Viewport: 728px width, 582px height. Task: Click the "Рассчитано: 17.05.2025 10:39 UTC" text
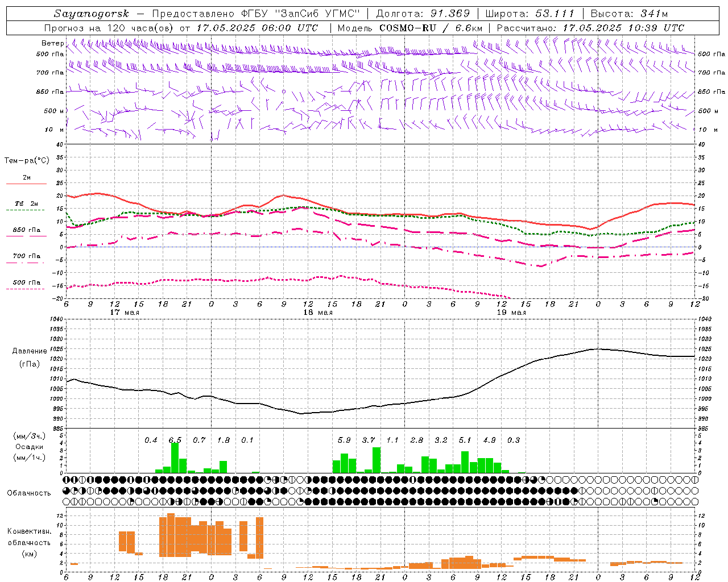590,28
